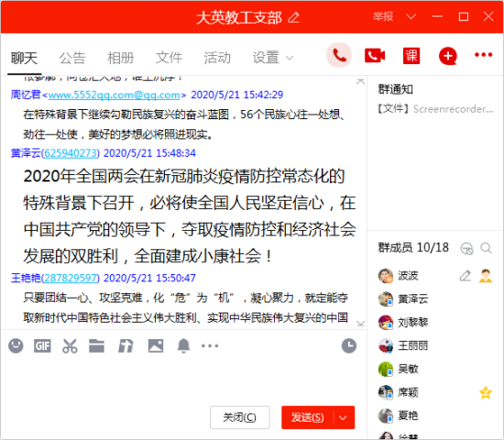Image resolution: width=504 pixels, height=440 pixels.
Task: Open the 文件 tab
Action: coord(169,59)
